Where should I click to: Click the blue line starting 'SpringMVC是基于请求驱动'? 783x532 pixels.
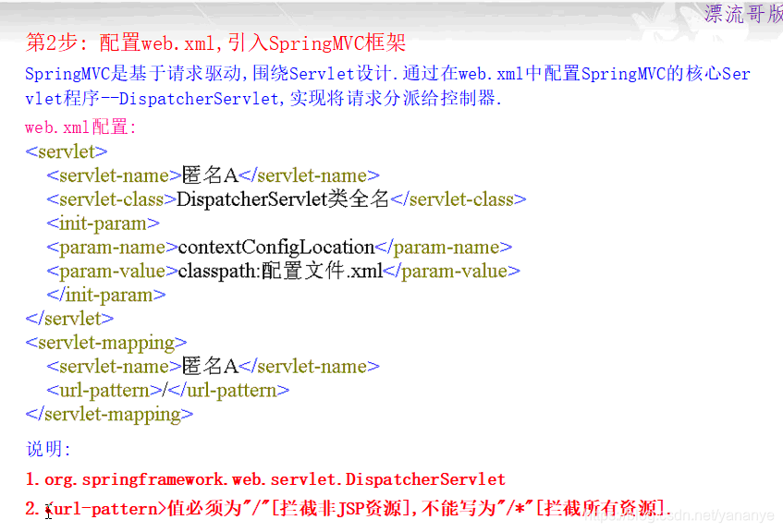click(387, 74)
